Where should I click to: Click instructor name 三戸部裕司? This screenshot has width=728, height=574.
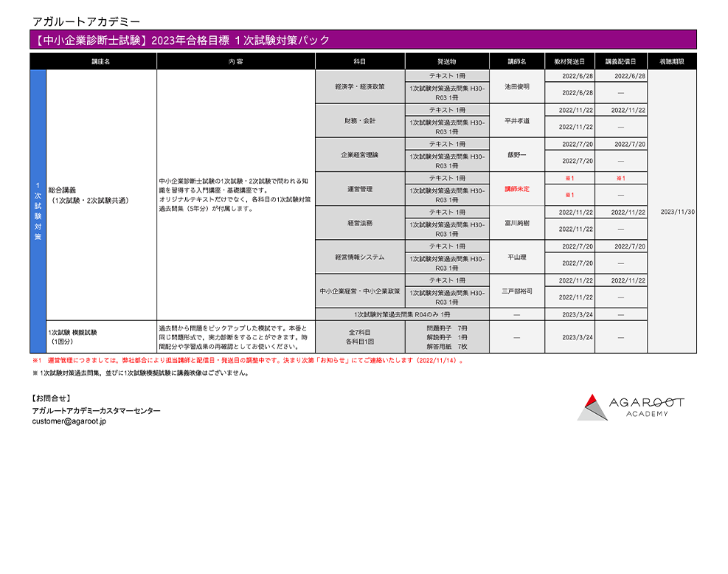(516, 291)
